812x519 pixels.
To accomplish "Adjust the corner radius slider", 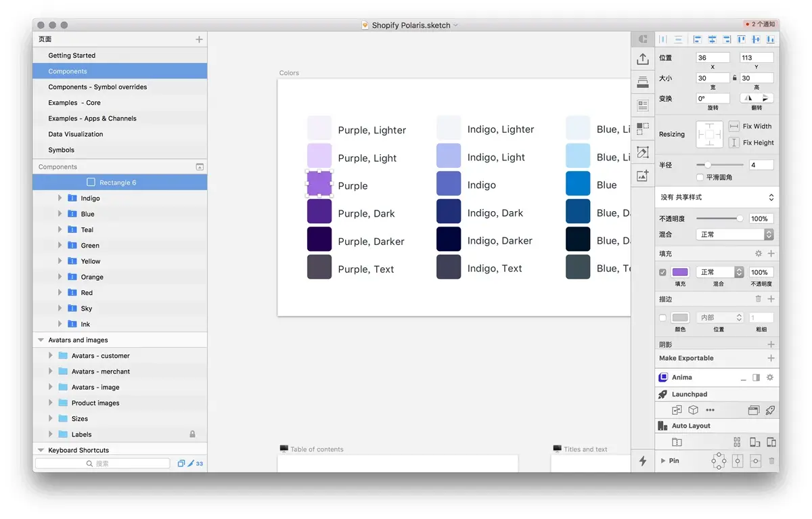I will pos(720,165).
